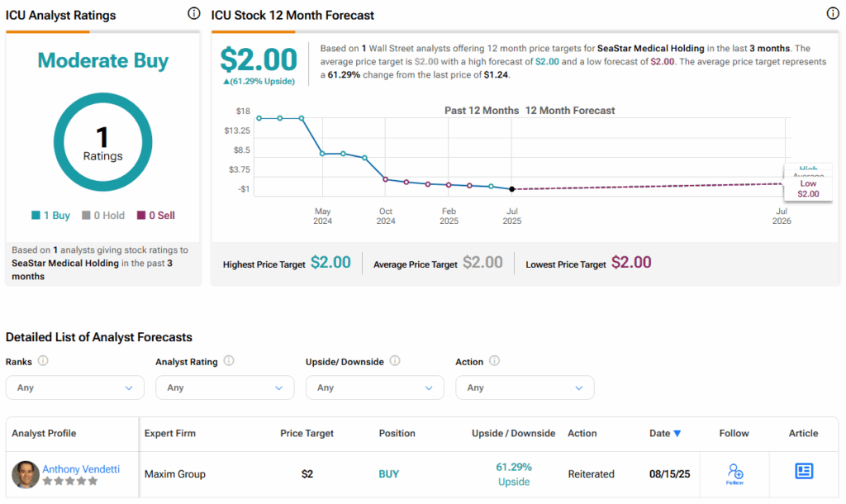Image resolution: width=846 pixels, height=504 pixels.
Task: Sort by Date descending arrow
Action: (x=677, y=433)
